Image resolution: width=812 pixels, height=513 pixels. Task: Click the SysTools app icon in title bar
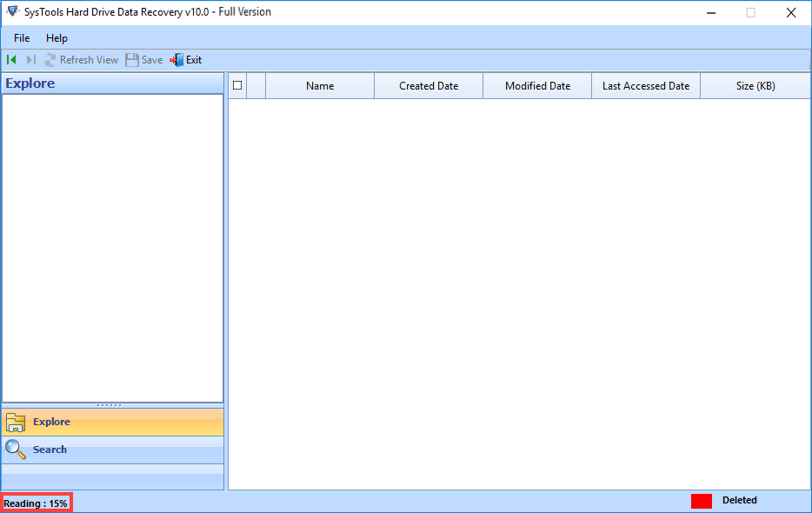tap(12, 11)
